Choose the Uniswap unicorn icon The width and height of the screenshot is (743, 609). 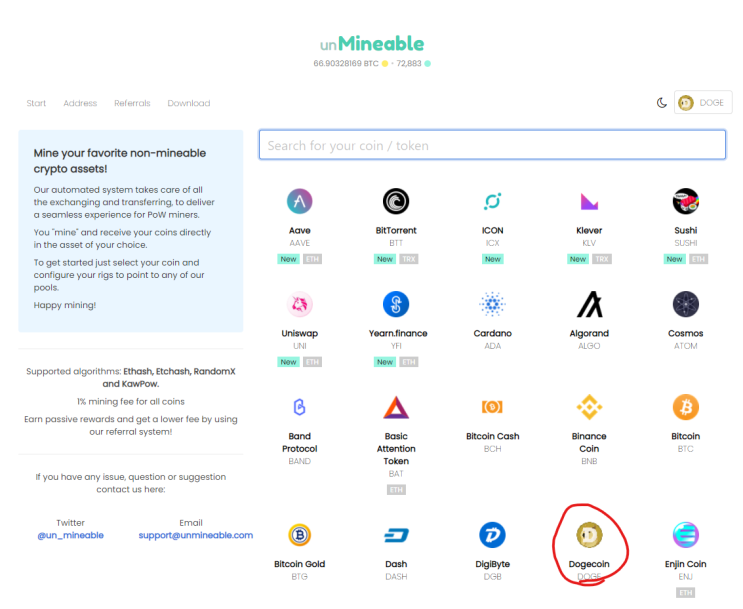click(x=299, y=304)
